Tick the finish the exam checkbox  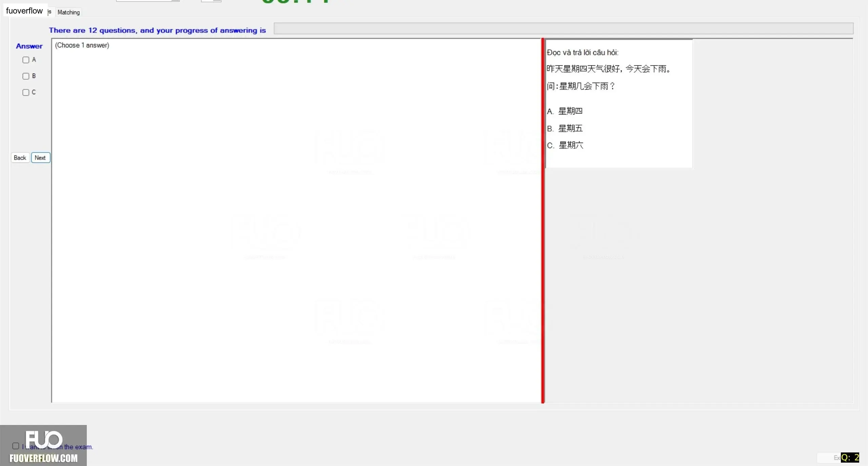[16, 446]
